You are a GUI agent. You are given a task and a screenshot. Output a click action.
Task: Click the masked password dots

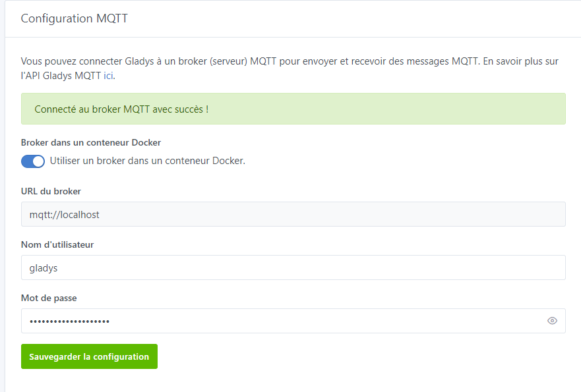(70, 321)
